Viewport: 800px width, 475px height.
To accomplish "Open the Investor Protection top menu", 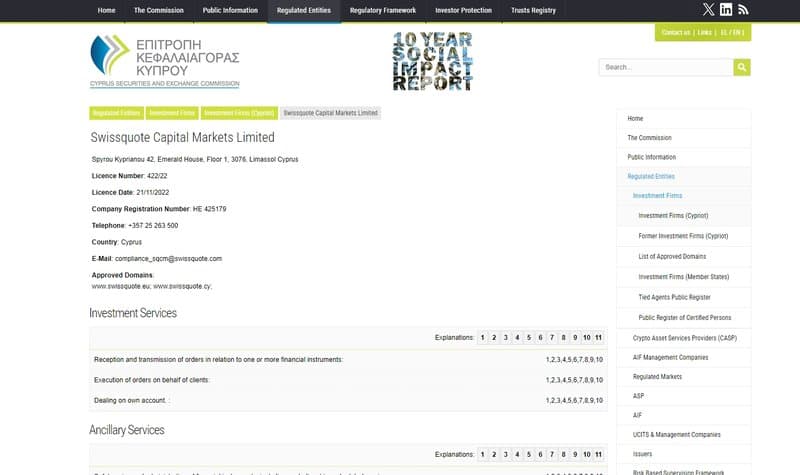I will click(463, 10).
